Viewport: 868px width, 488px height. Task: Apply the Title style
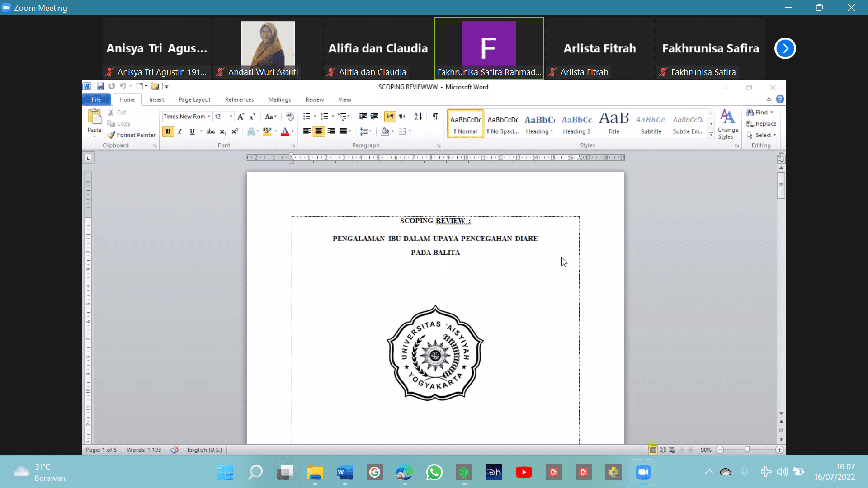coord(613,123)
